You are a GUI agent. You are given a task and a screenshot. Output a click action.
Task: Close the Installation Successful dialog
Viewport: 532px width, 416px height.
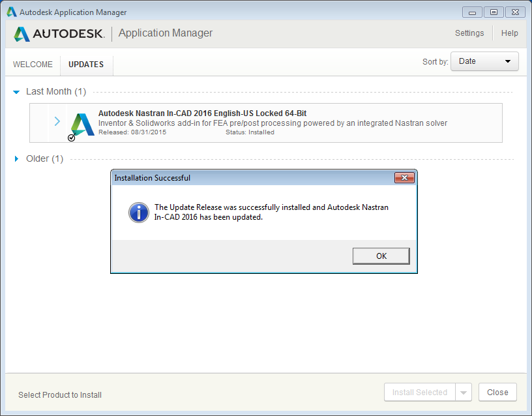(x=404, y=177)
